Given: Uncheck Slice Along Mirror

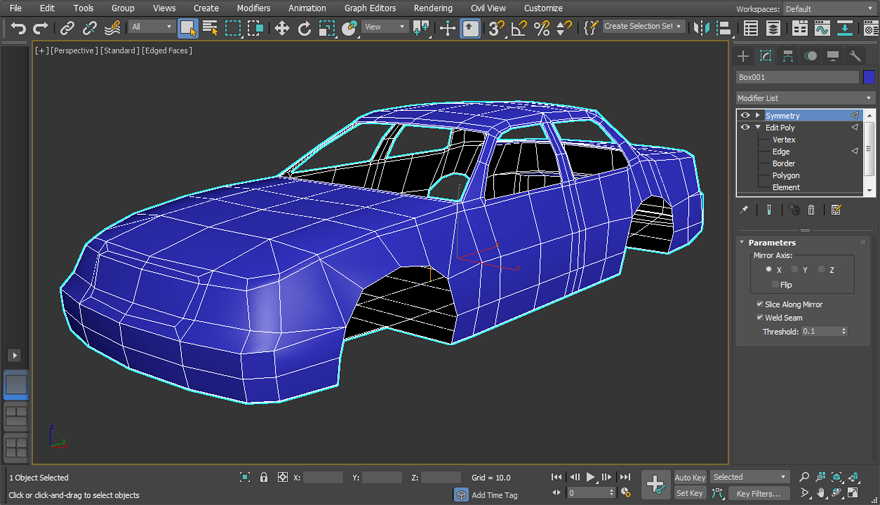Looking at the screenshot, I should 760,304.
